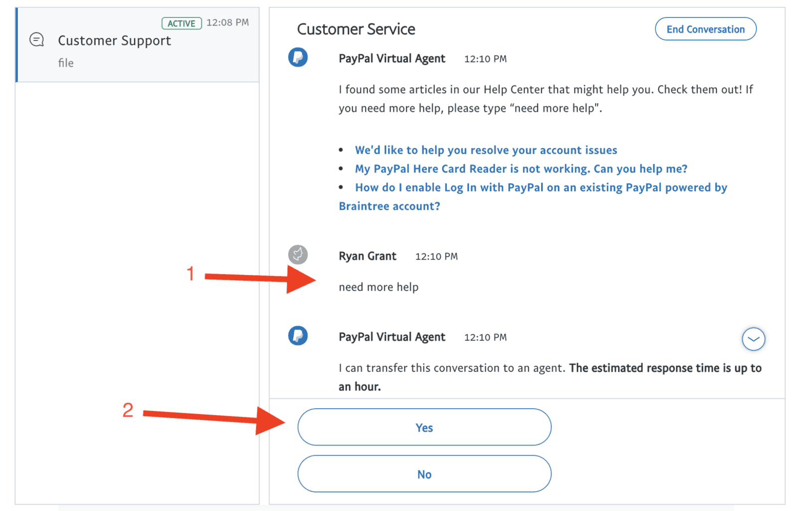Open the account issues help article

[x=485, y=150]
